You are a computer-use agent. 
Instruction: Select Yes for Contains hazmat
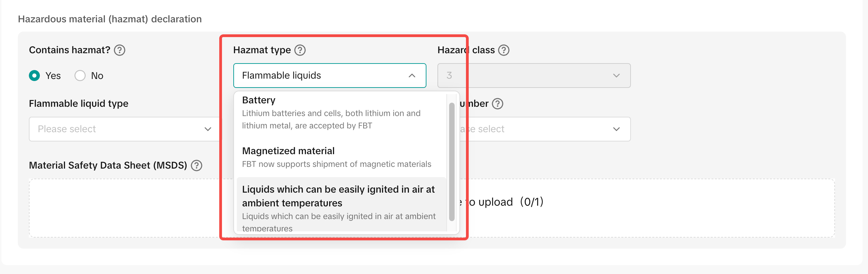coord(34,76)
